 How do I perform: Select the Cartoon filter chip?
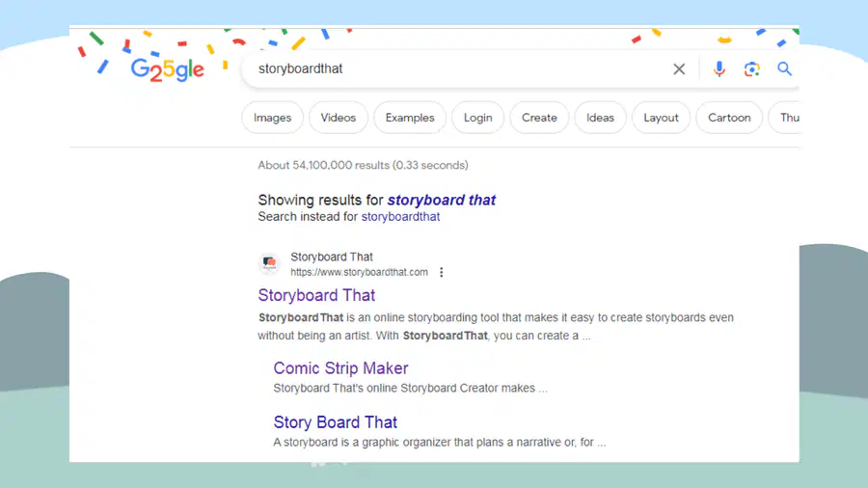point(729,118)
